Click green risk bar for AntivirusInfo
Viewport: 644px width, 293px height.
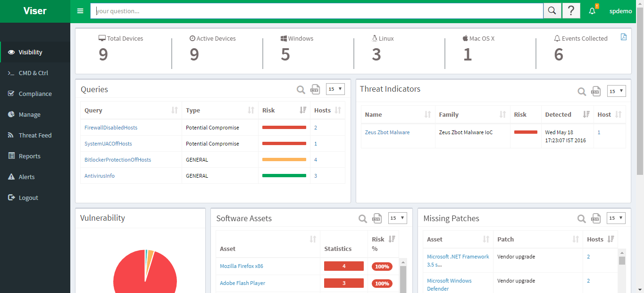pos(284,176)
